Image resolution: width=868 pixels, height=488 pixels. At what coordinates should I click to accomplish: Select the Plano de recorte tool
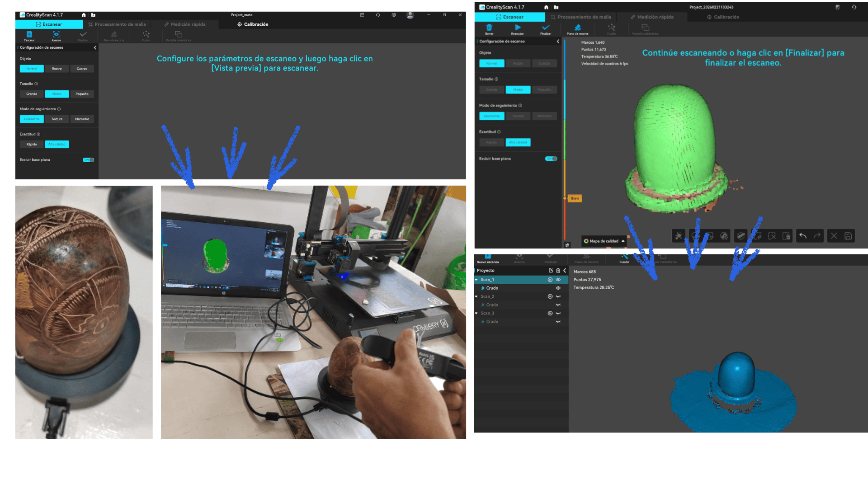[x=577, y=28]
